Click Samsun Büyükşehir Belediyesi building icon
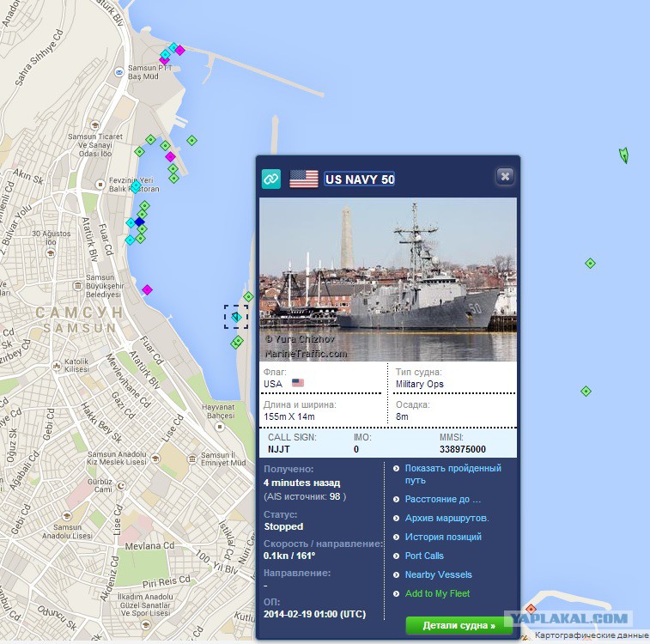 (x=77, y=286)
